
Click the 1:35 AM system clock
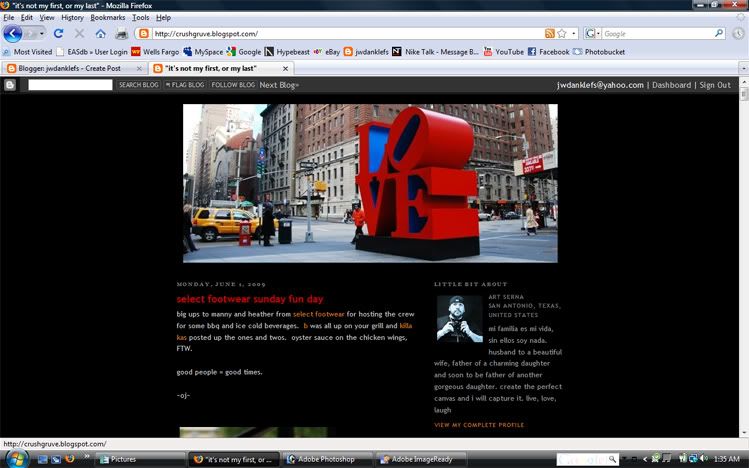(x=727, y=459)
